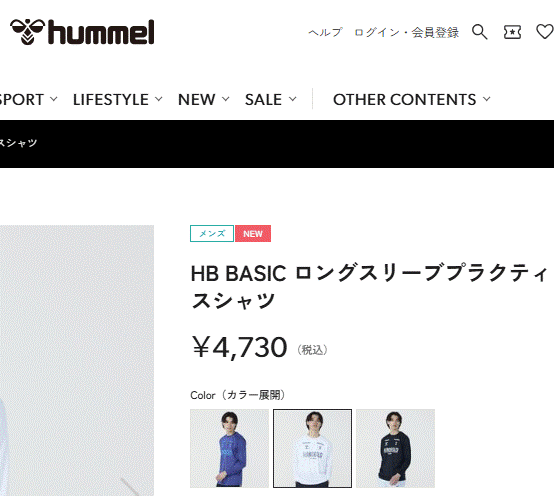554x496 pixels.
Task: Open the coupon ticket icon
Action: point(512,32)
